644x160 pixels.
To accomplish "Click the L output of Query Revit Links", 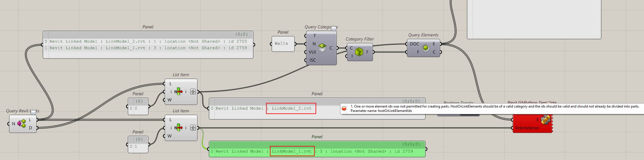I will pyautogui.click(x=30, y=120).
